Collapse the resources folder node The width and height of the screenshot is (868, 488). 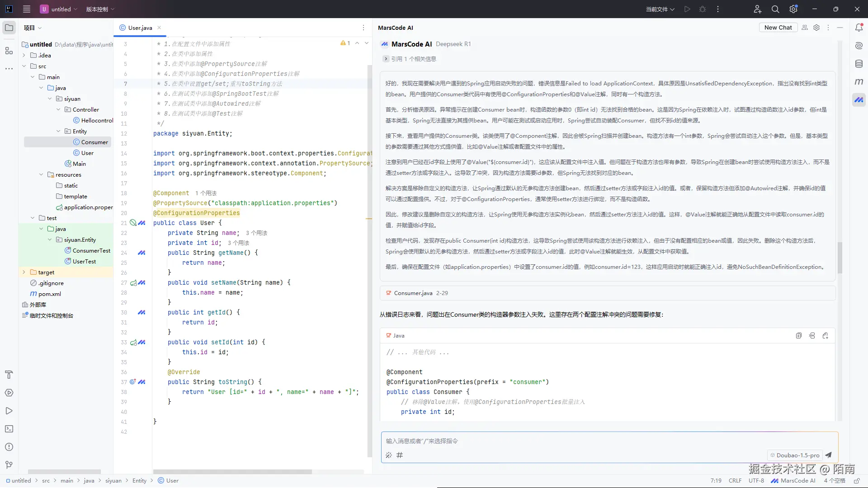[41, 174]
